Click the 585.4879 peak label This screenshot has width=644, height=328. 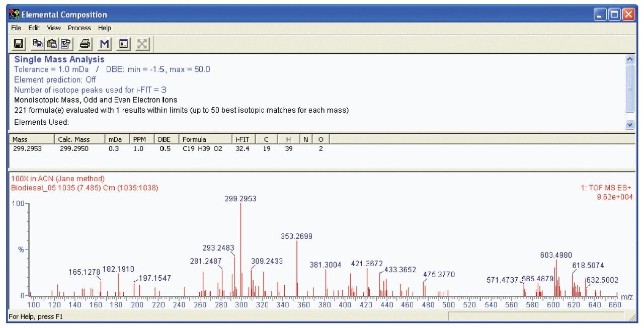[x=537, y=279]
